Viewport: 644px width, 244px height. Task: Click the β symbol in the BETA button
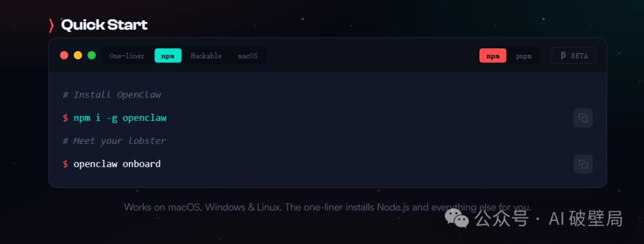[x=563, y=56]
